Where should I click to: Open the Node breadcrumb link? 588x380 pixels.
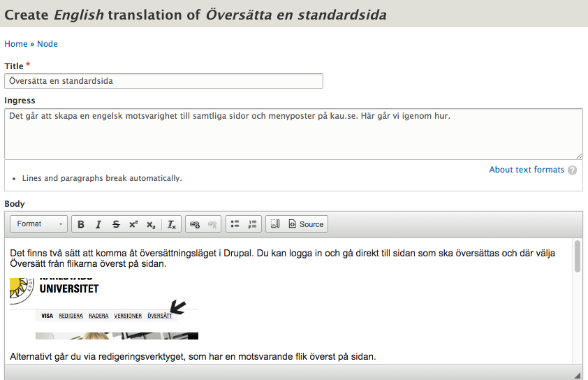(47, 44)
